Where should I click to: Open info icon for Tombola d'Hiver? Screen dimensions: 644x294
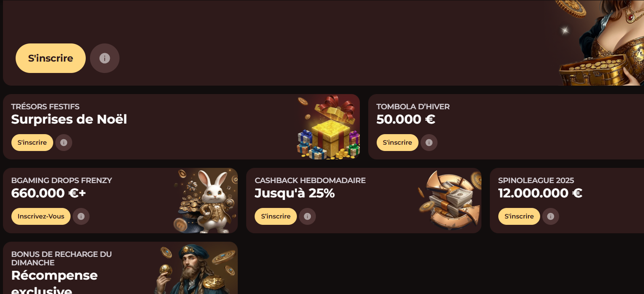pos(429,143)
